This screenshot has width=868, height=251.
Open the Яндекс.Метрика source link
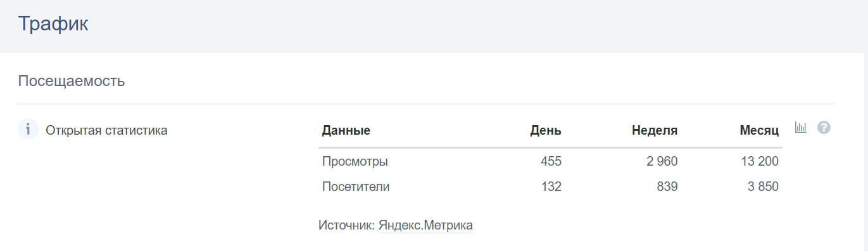click(425, 225)
